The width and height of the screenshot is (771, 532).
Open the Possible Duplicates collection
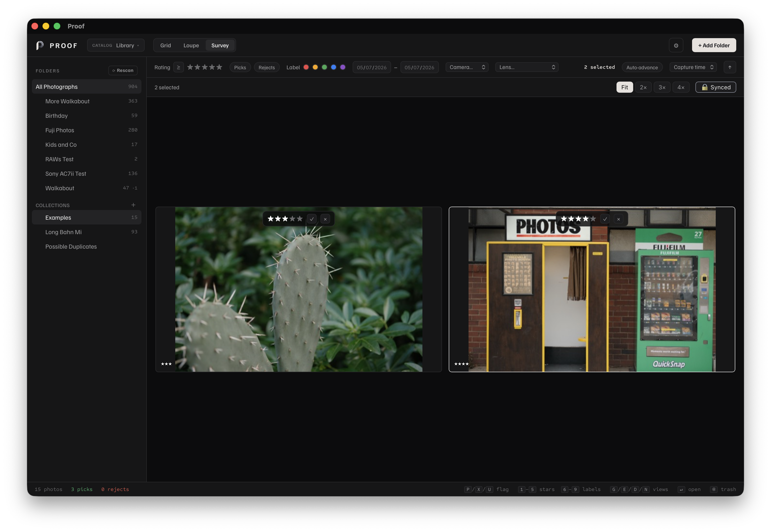(x=87, y=246)
